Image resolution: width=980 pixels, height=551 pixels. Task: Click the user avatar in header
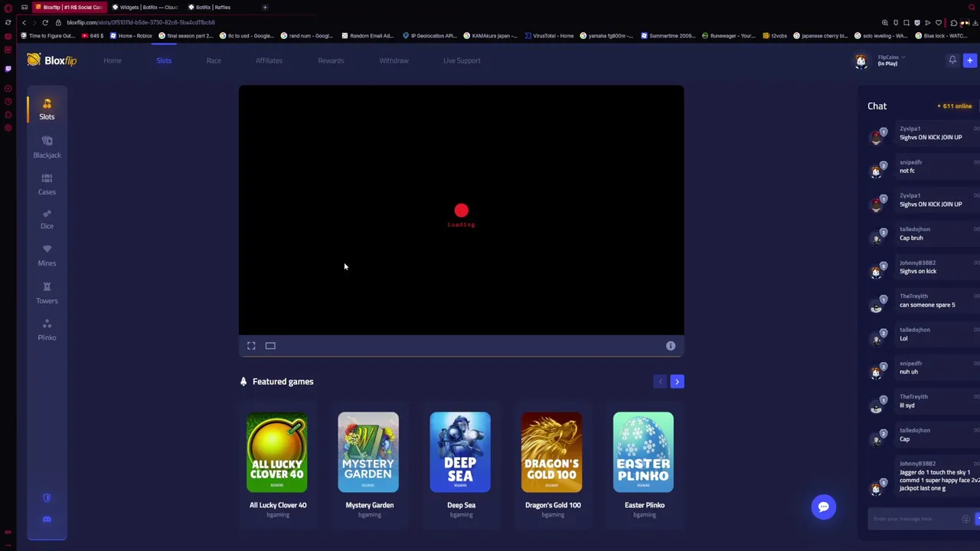(x=861, y=60)
